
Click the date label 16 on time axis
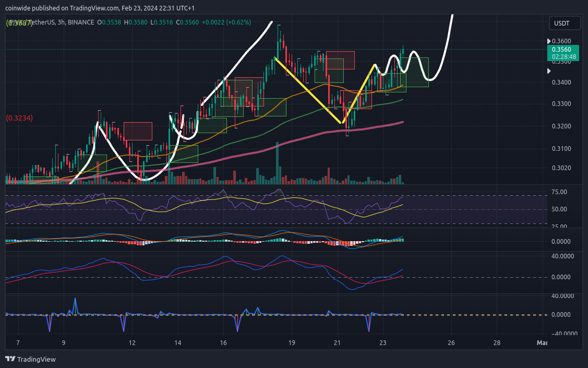pos(223,342)
